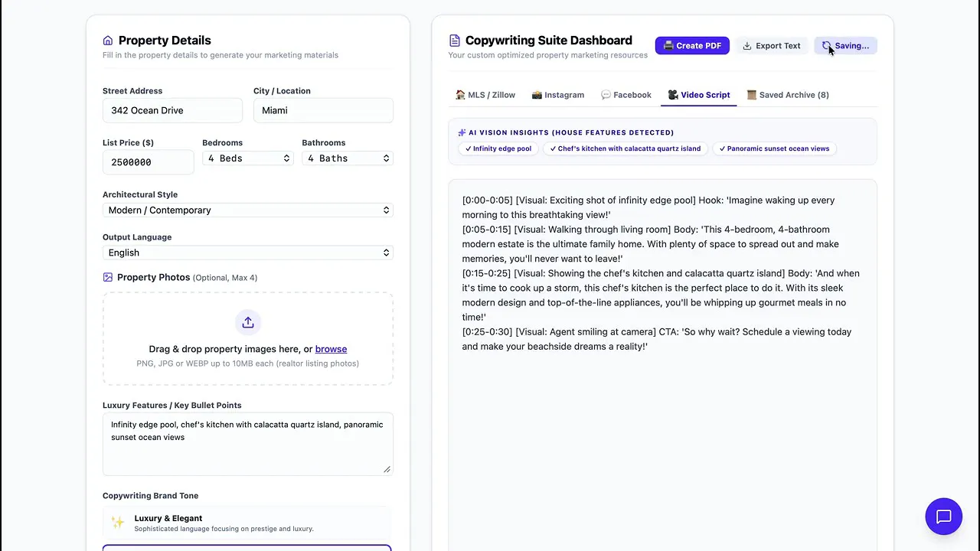Click the Create PDF button
980x551 pixels.
[x=692, y=46]
